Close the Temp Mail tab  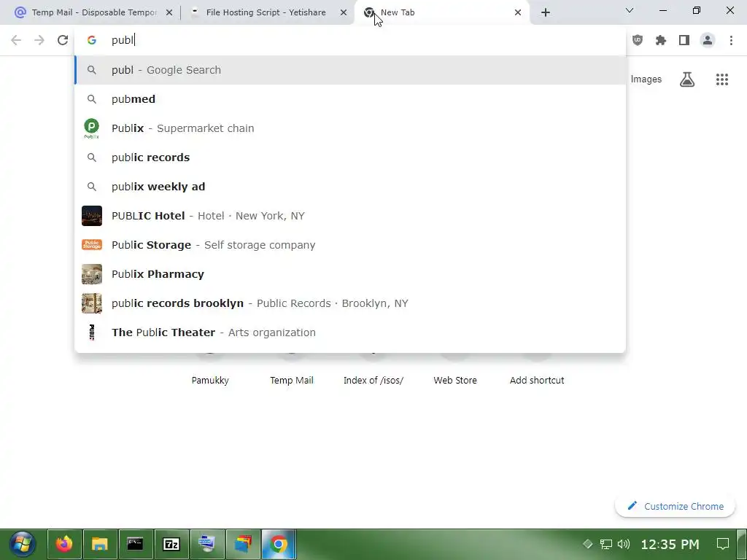pyautogui.click(x=169, y=12)
